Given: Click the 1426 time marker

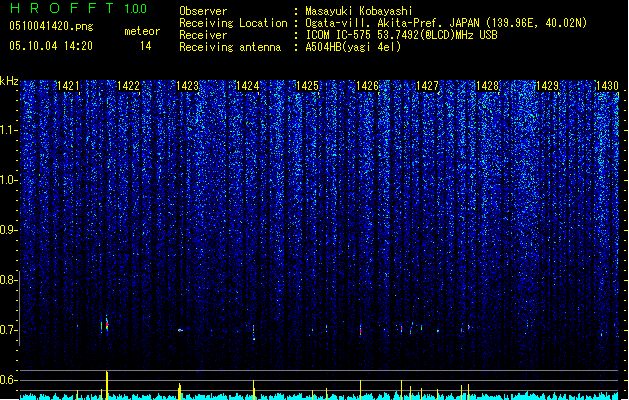Looking at the screenshot, I should (x=367, y=86).
